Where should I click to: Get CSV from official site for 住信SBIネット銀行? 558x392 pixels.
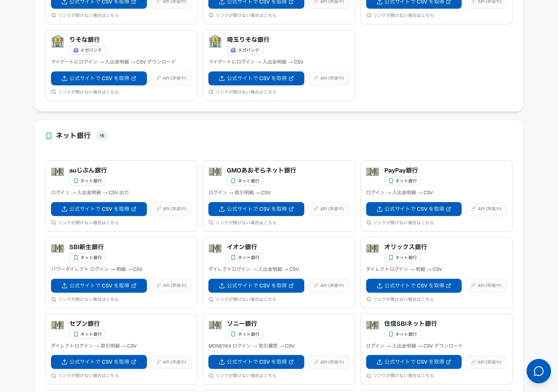coord(414,362)
